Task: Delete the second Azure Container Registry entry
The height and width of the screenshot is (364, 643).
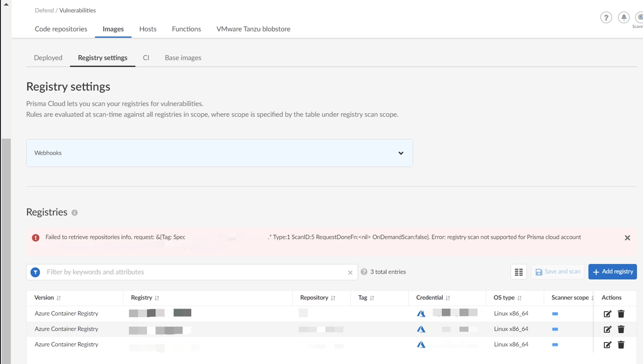Action: pyautogui.click(x=621, y=329)
